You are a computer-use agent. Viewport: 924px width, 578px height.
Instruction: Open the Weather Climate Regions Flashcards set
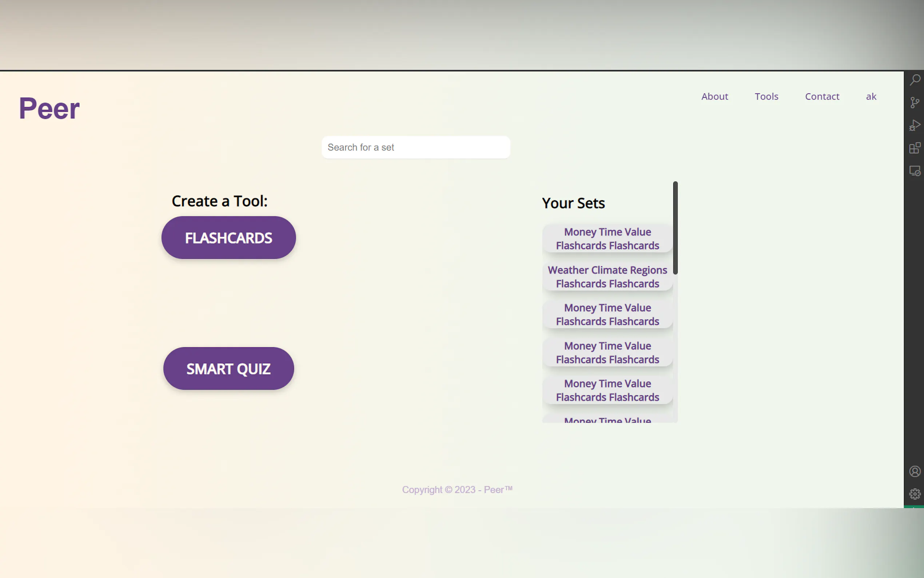pyautogui.click(x=607, y=277)
